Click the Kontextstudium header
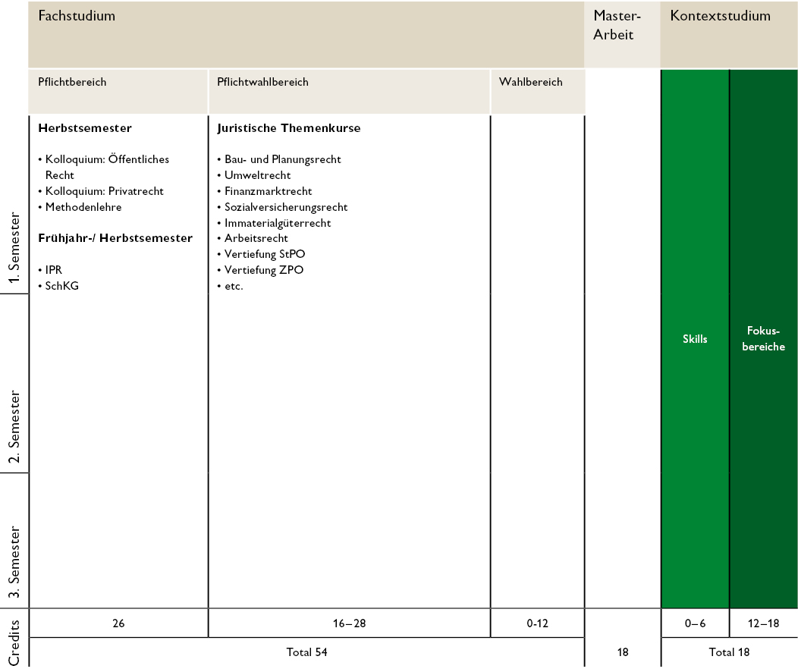The width and height of the screenshot is (798, 672). tap(720, 16)
